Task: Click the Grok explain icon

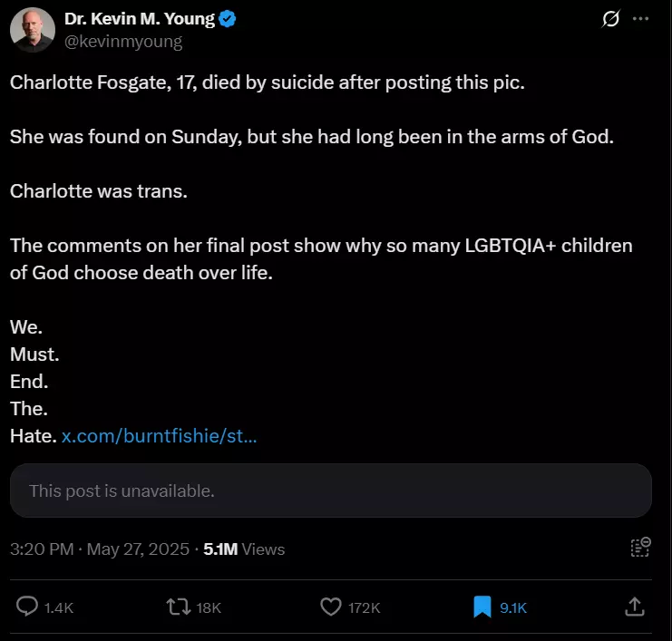Action: tap(611, 19)
